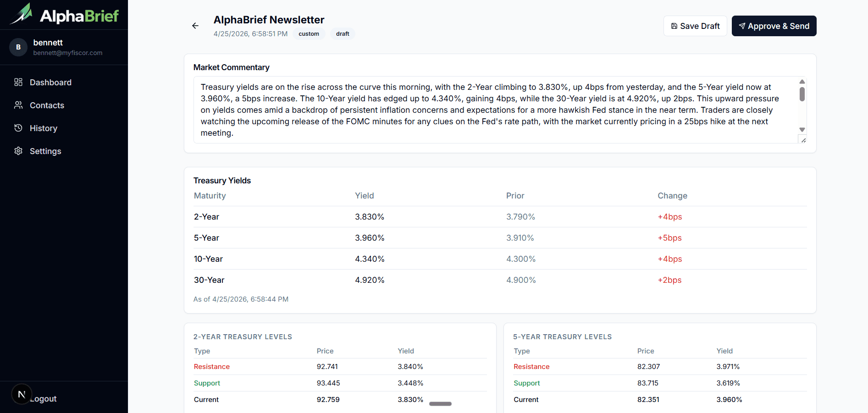Click the Dashboard grid icon
This screenshot has height=413, width=868.
click(18, 82)
